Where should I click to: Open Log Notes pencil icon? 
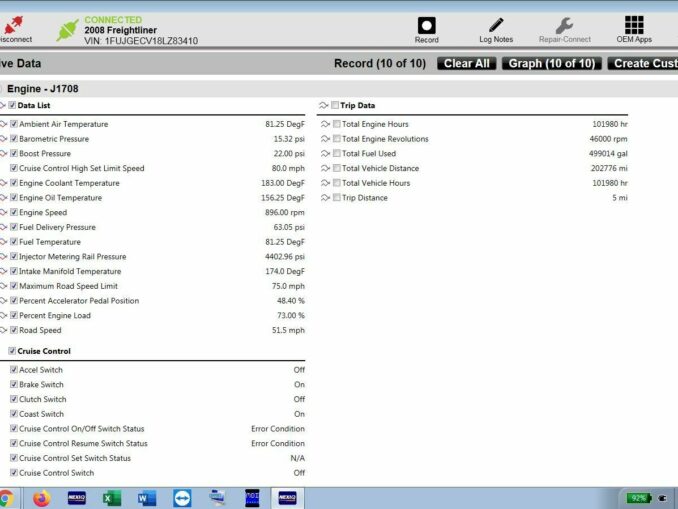(x=496, y=25)
